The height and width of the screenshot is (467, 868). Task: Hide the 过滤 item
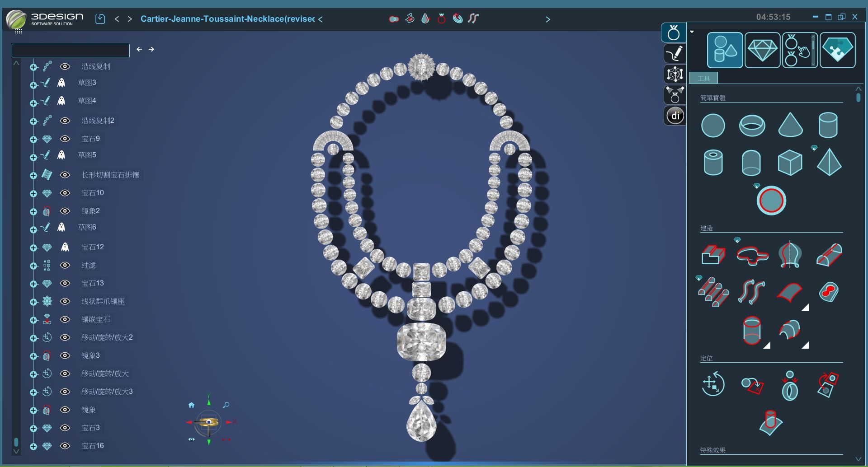(65, 265)
